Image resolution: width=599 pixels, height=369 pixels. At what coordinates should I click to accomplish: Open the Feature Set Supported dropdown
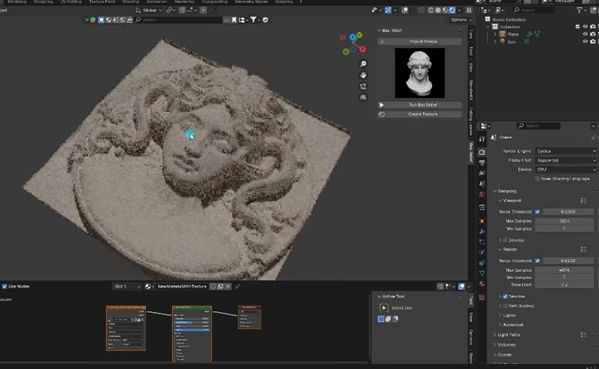pos(566,160)
